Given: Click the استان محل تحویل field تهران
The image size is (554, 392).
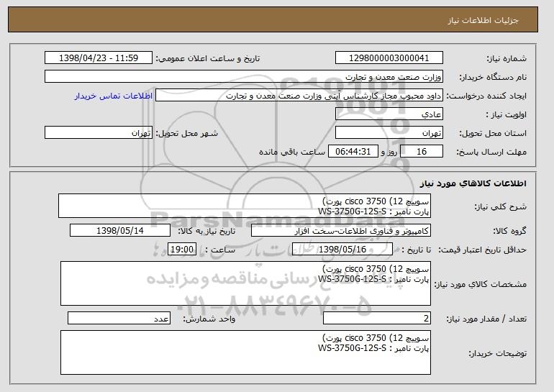Looking at the screenshot, I should [x=389, y=133].
